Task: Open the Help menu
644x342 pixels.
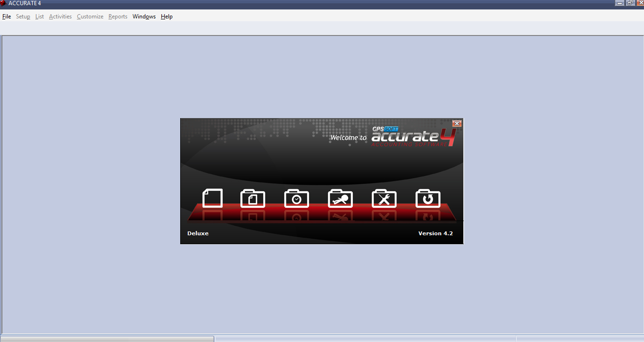Action: tap(167, 16)
